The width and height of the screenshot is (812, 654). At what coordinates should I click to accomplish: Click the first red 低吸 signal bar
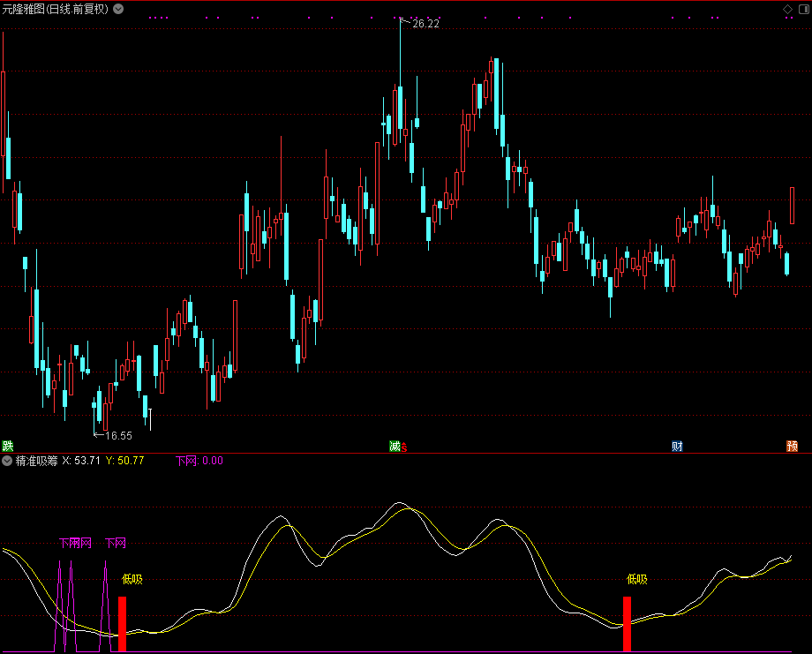pyautogui.click(x=123, y=624)
